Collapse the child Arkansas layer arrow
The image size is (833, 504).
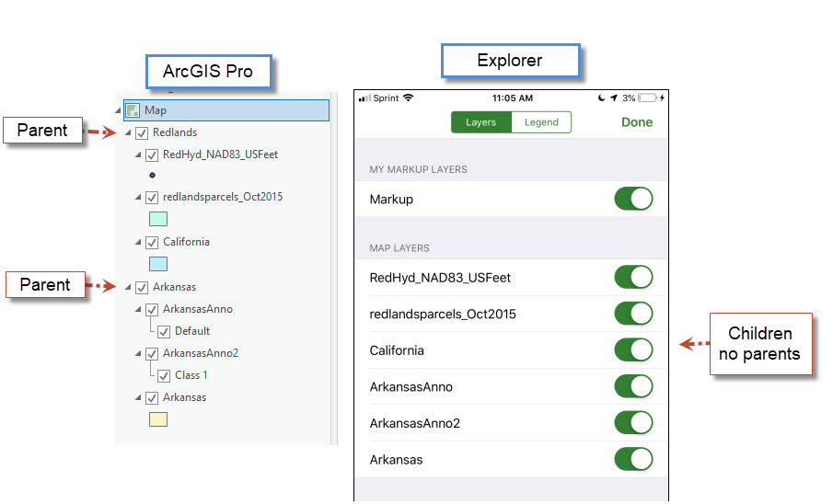(138, 397)
